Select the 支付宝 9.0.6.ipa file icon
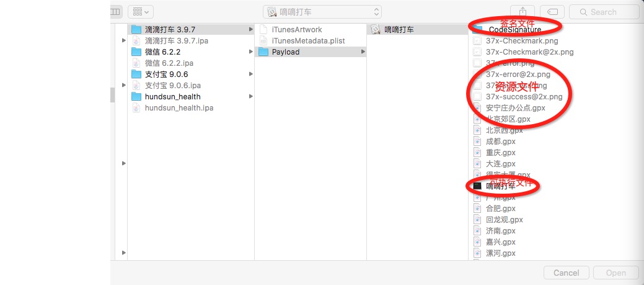The width and height of the screenshot is (644, 285). tap(136, 85)
